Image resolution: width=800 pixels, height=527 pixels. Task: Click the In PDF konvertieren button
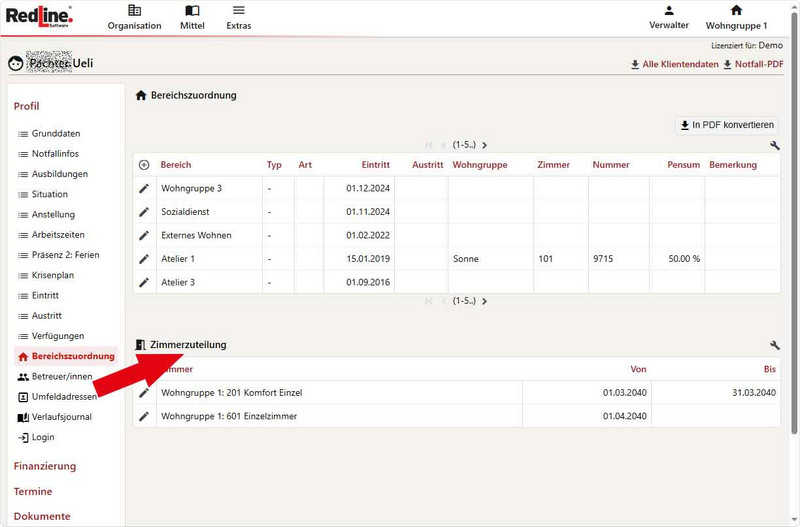click(727, 125)
